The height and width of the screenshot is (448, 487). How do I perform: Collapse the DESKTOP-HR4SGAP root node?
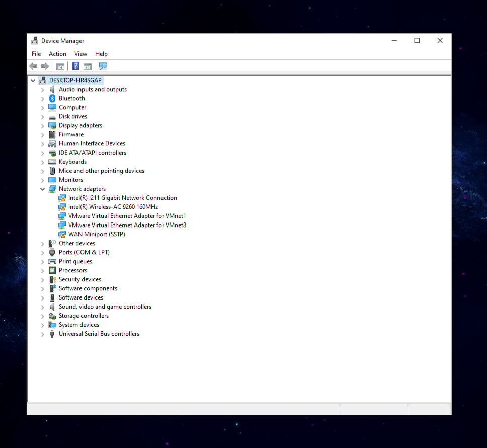coord(33,80)
